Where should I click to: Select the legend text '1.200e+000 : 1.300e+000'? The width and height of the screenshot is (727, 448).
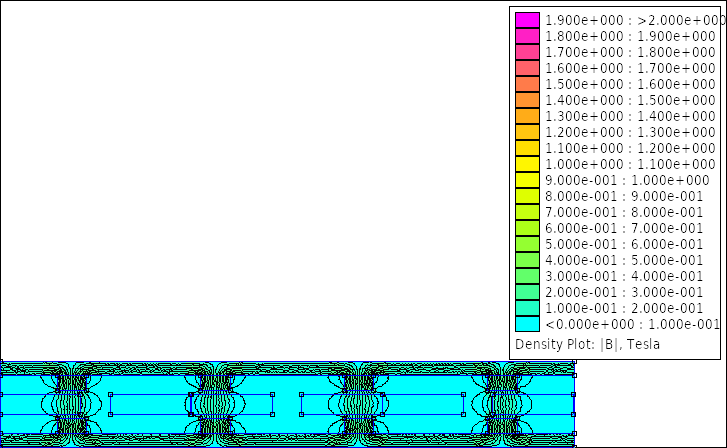[631, 132]
